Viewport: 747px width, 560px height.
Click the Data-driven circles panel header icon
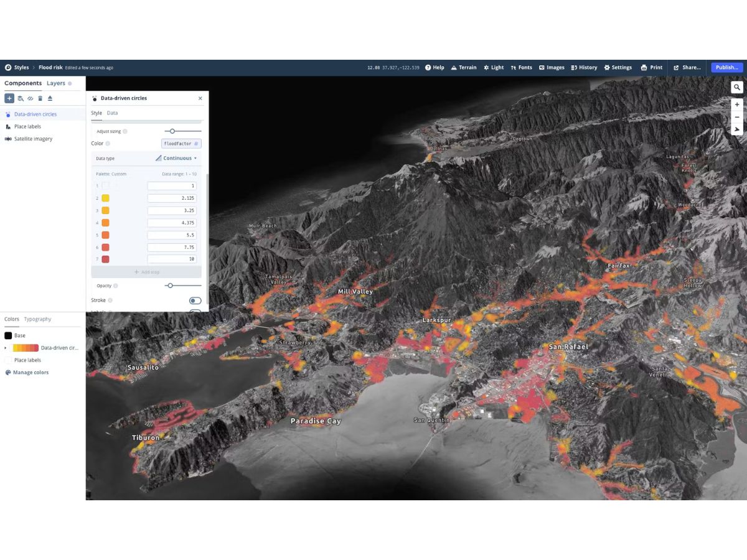click(95, 98)
